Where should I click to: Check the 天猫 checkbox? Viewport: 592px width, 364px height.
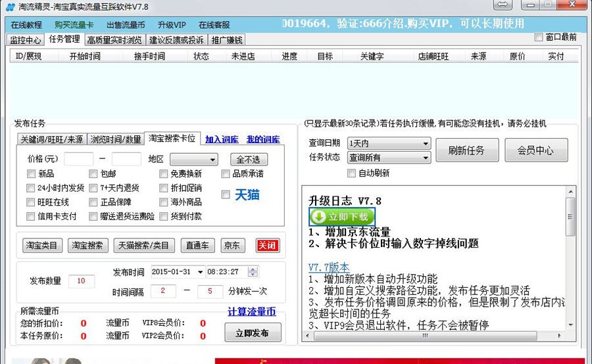226,194
